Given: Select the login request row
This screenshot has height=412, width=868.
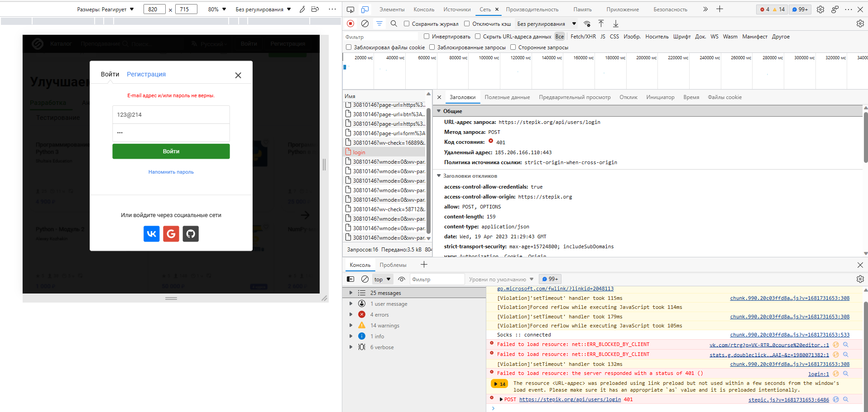Looking at the screenshot, I should [385, 152].
